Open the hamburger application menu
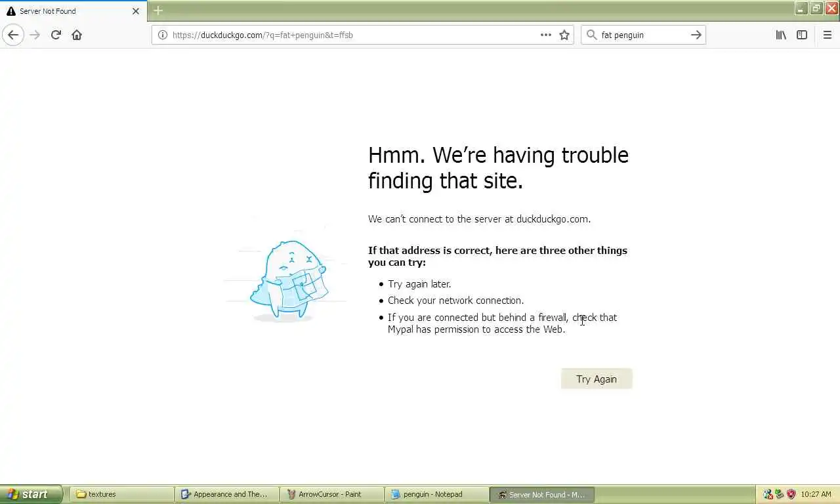Screen dimensions: 840x504 (x=828, y=35)
